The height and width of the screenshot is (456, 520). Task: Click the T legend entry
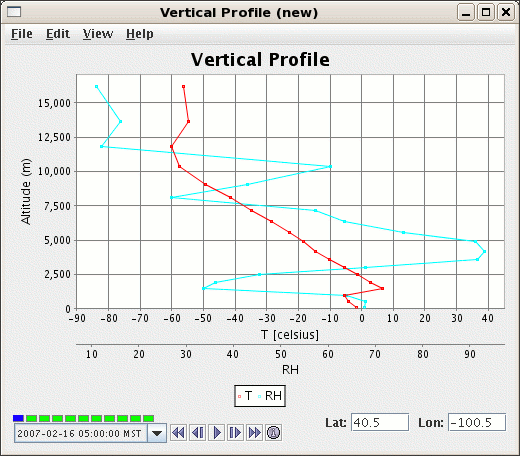pos(245,396)
